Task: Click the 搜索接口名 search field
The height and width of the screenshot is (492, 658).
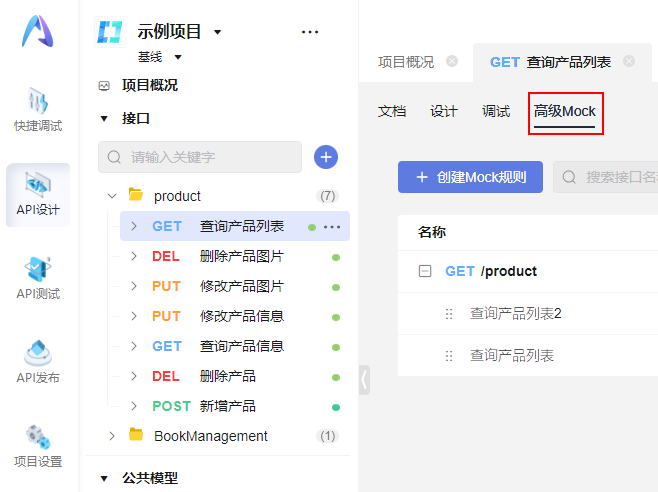Action: pyautogui.click(x=606, y=177)
